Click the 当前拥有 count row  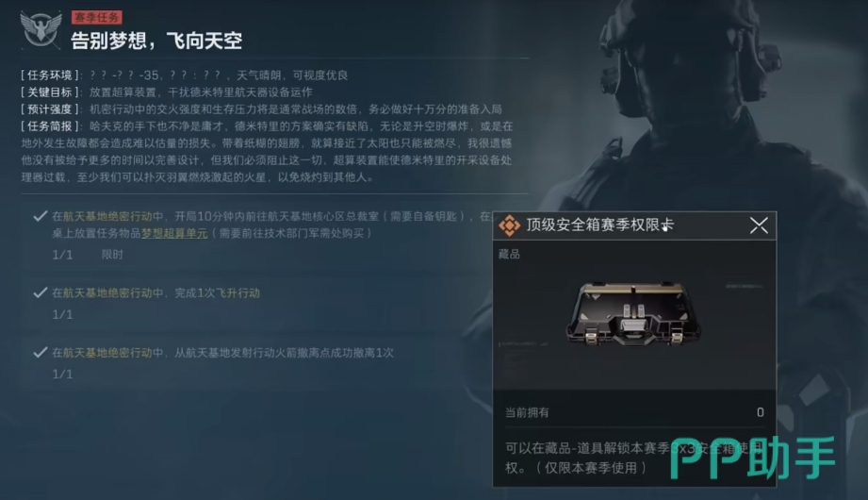(634, 412)
